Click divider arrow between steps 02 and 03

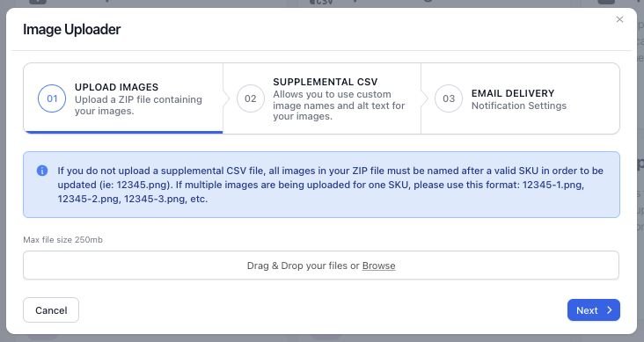424,98
